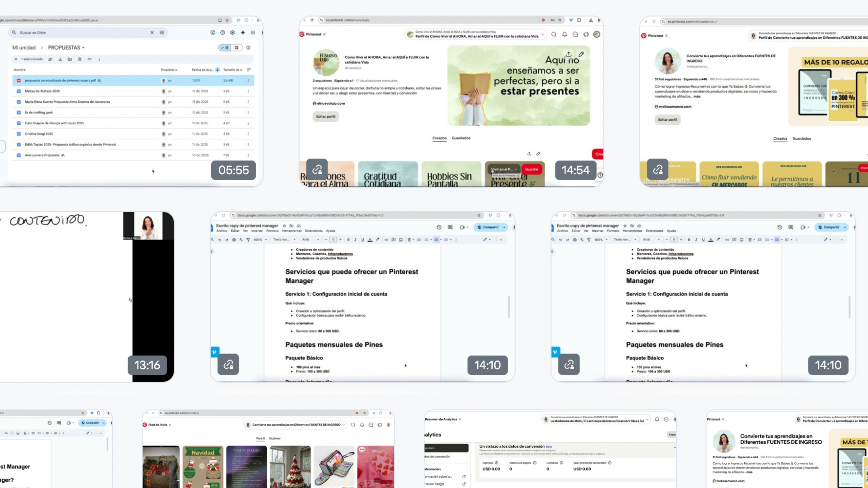Open the Gratitud Cotidiana pin thumbnail
The height and width of the screenshot is (488, 868).
point(388,174)
